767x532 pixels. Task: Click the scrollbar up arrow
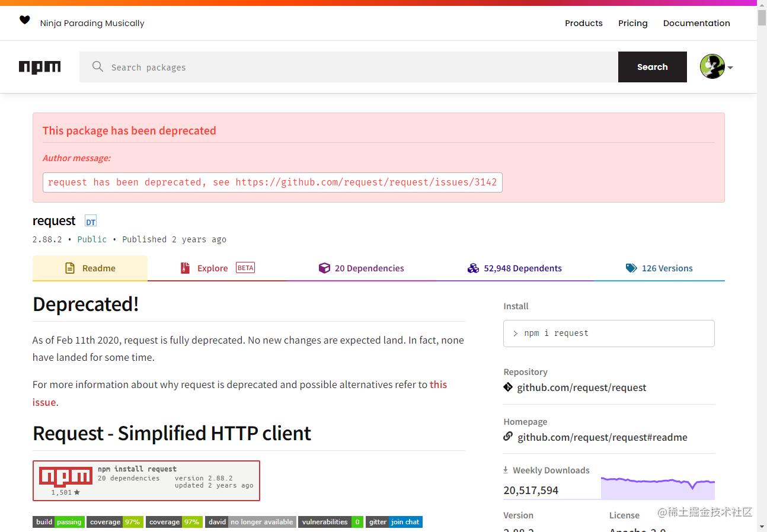pyautogui.click(x=762, y=5)
